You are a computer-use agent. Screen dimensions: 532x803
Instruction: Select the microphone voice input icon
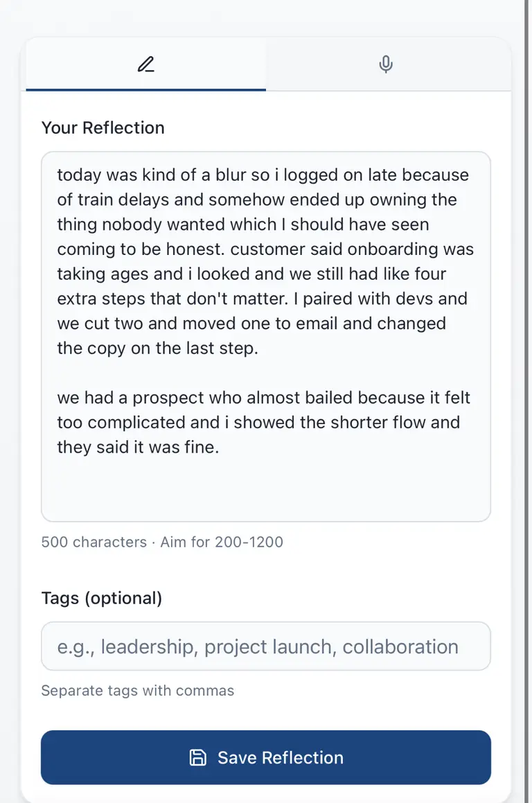tap(386, 64)
